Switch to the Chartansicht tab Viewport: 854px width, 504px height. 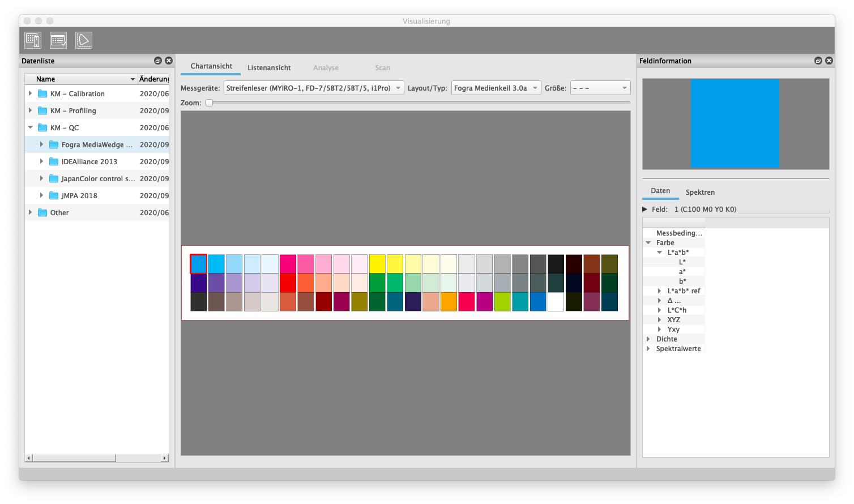tap(211, 66)
